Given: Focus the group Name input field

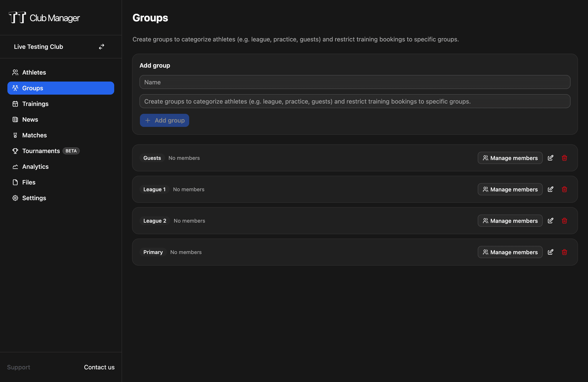Looking at the screenshot, I should tap(355, 82).
